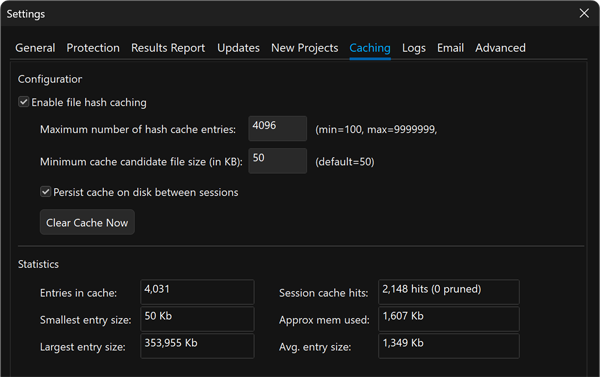Click the Session cache hits value box
600x377 pixels.
click(x=449, y=292)
